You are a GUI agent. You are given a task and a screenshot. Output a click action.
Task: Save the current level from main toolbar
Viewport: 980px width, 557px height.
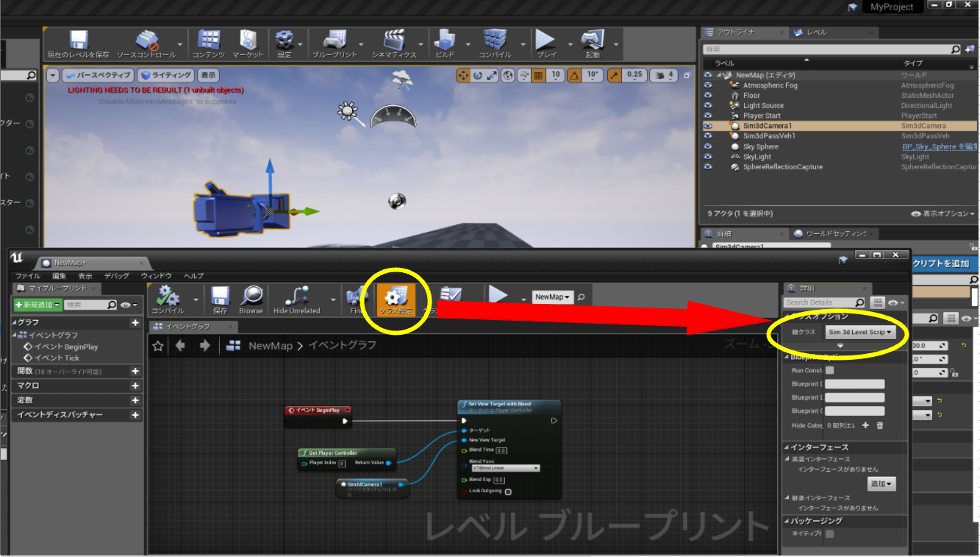click(78, 44)
